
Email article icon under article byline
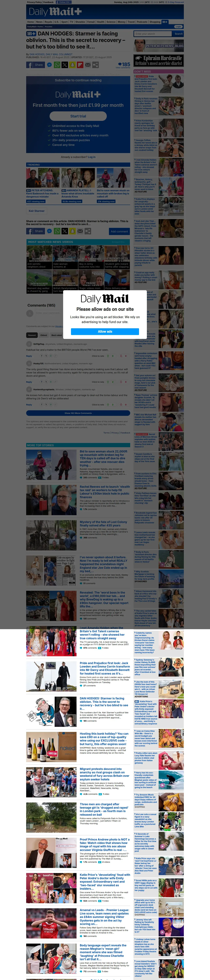88,65
